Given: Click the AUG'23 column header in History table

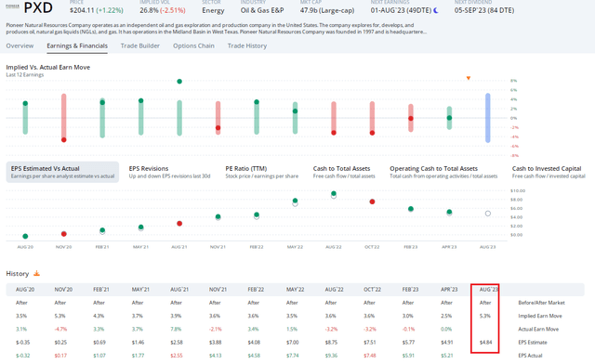Looking at the screenshot, I should coord(488,290).
